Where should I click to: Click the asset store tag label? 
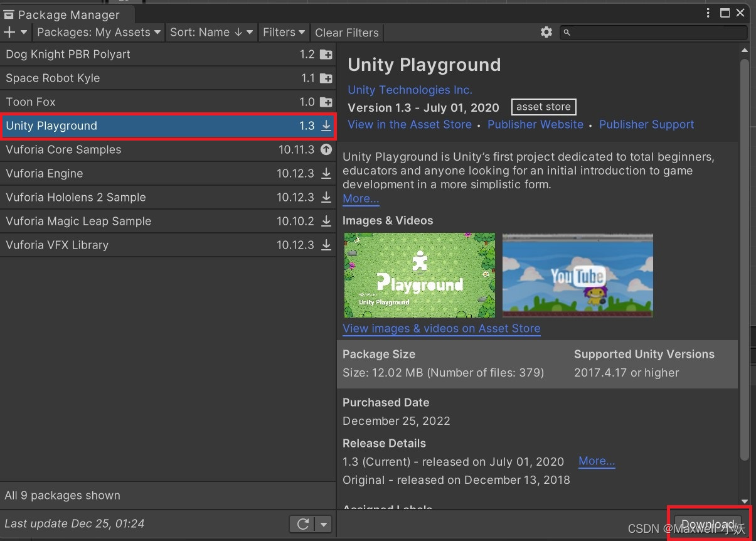(543, 107)
